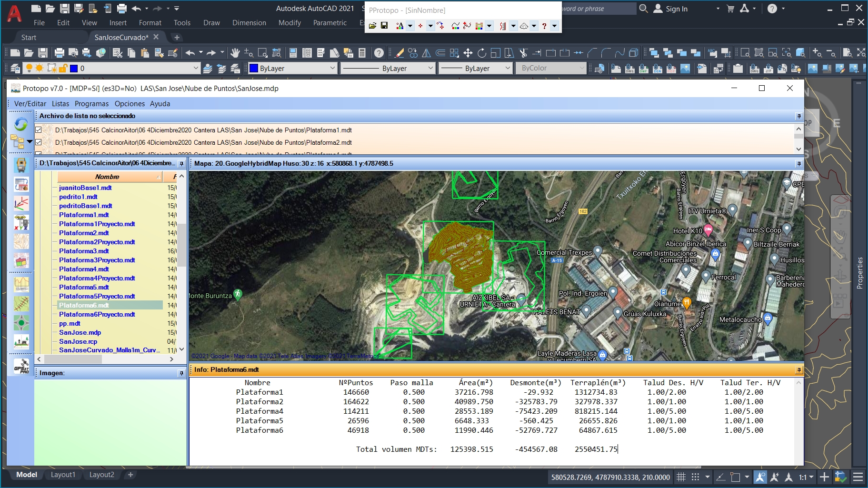Click the AutoCAD Help question mark icon

pyautogui.click(x=379, y=53)
